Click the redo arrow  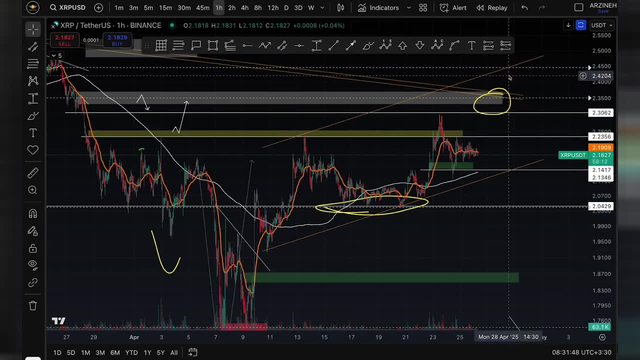[x=542, y=8]
